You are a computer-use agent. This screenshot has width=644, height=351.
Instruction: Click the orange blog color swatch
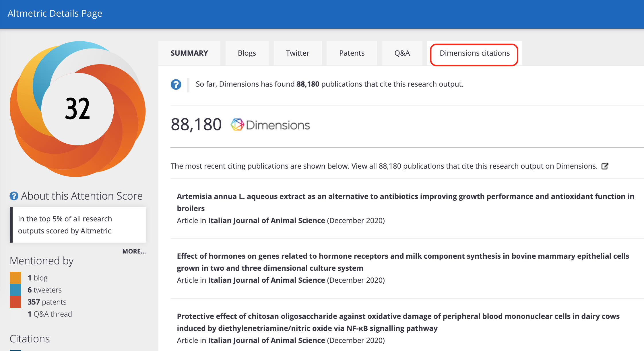click(15, 278)
